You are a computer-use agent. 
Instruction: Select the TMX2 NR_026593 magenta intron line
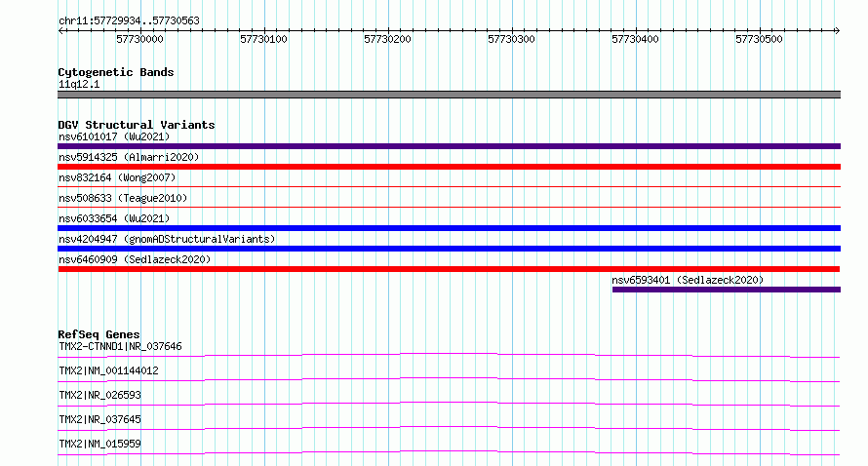coord(449,404)
